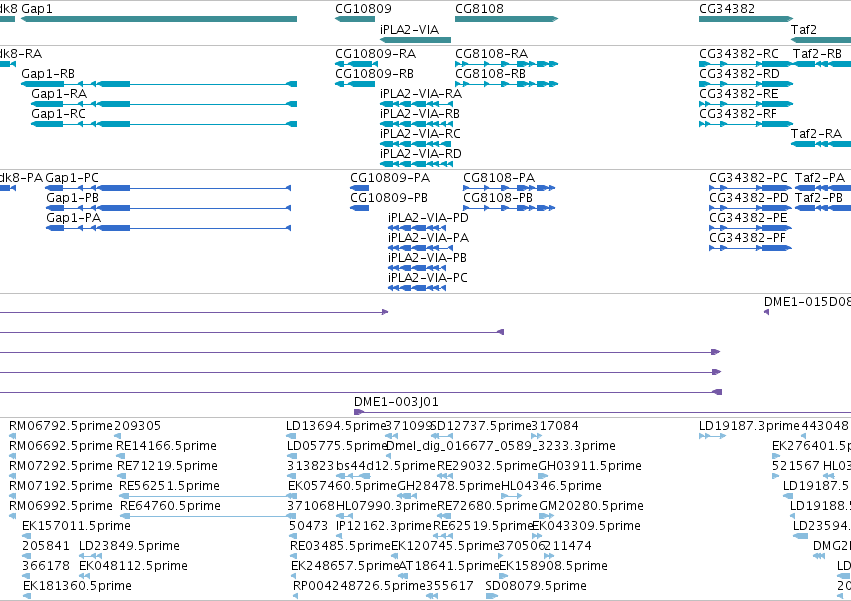
Task: Select transcript label iPLA2-VIA-RD
Action: click(x=421, y=154)
